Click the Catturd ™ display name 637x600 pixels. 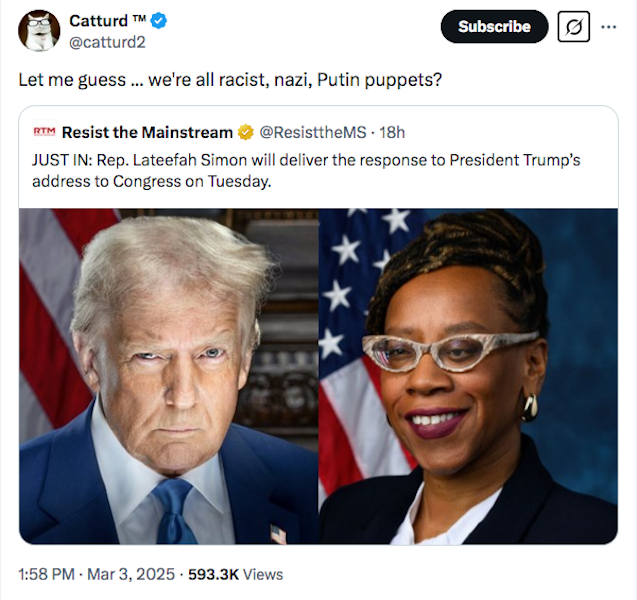coord(107,20)
